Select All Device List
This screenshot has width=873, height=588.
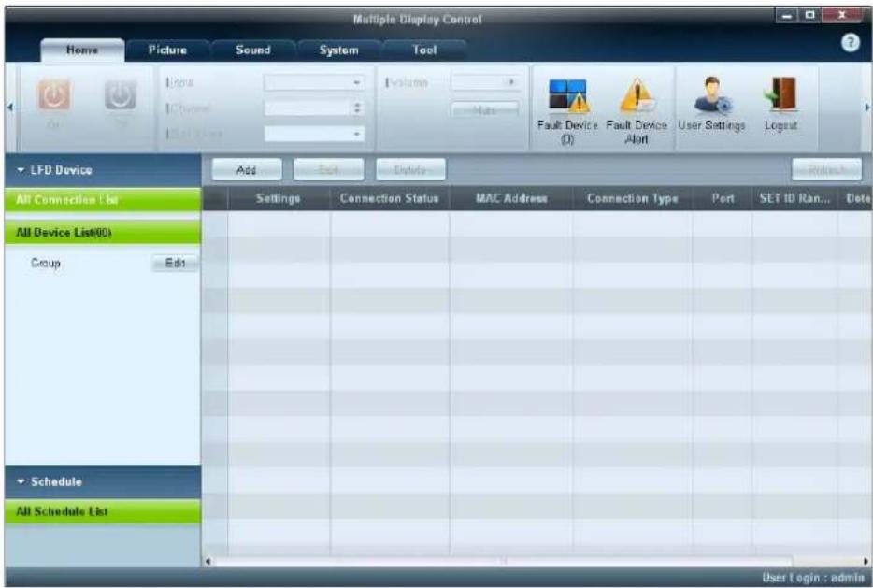[103, 232]
